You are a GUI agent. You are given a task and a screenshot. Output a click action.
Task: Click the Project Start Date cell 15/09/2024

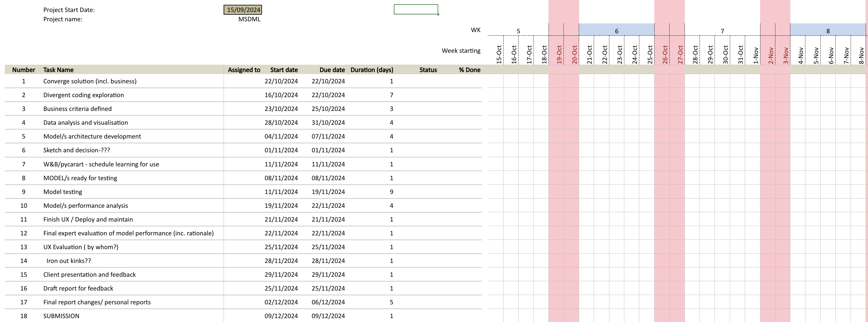pyautogui.click(x=243, y=10)
